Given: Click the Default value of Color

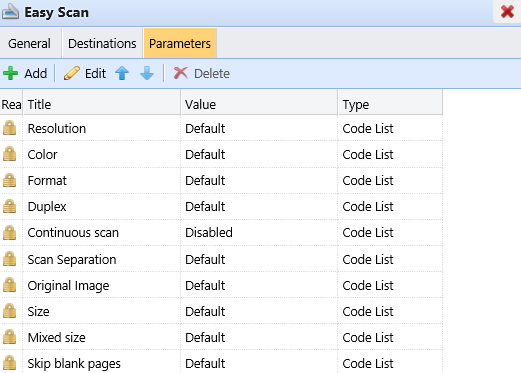Looking at the screenshot, I should 205,155.
